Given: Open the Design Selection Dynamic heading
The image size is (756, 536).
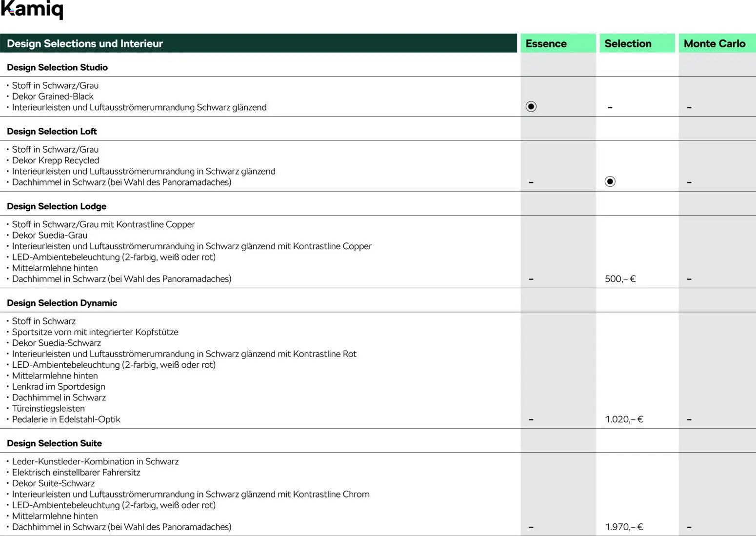Looking at the screenshot, I should click(62, 303).
